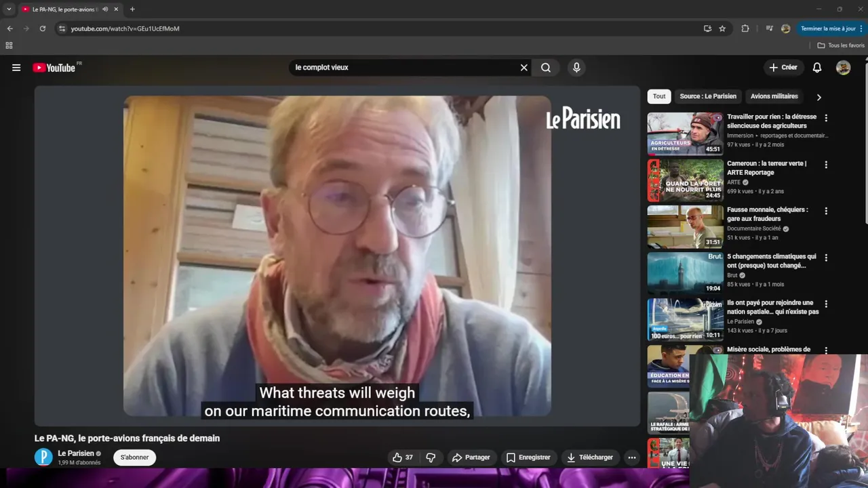Viewport: 868px width, 488px height.
Task: Open options for '5 changements climatiques' video
Action: coord(826,258)
